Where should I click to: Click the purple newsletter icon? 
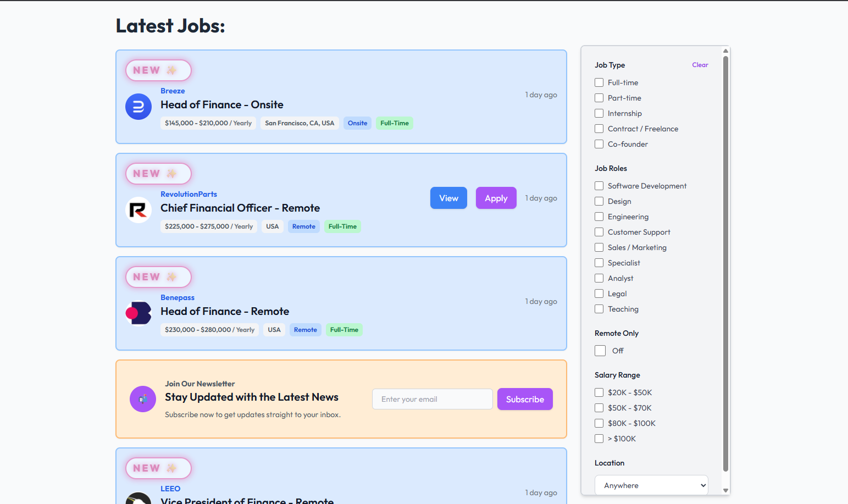coord(142,399)
